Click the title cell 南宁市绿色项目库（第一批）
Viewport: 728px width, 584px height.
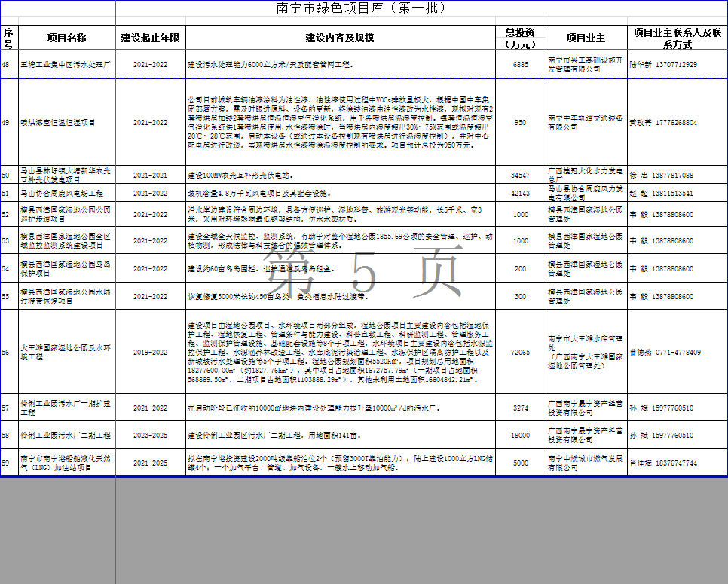click(x=362, y=9)
